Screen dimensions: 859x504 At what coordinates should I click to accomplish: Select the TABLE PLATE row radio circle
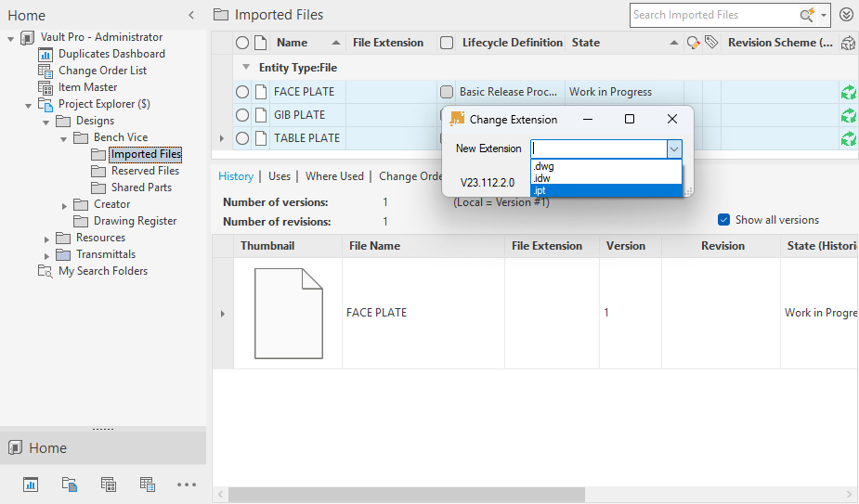(x=242, y=138)
